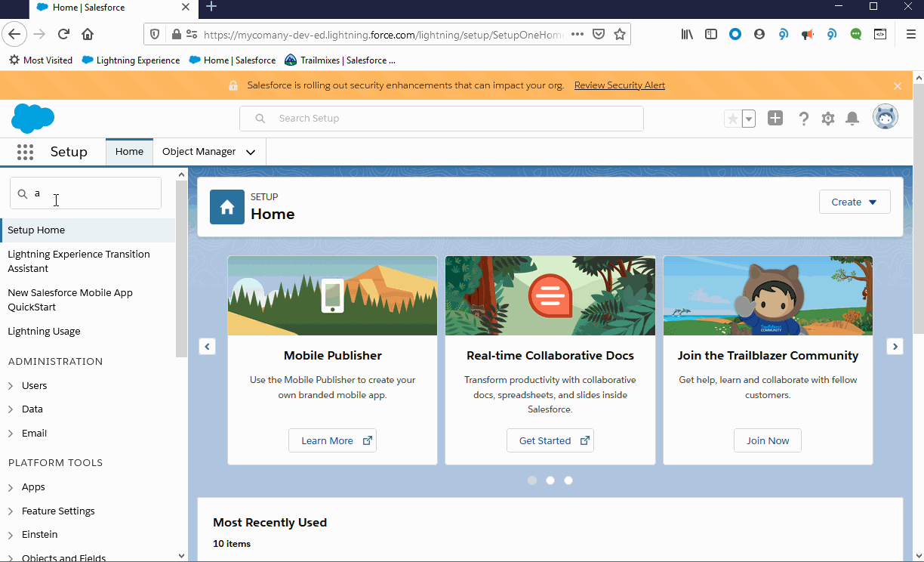Open the Salesforce Help question mark
This screenshot has width=924, height=562.
pos(803,119)
